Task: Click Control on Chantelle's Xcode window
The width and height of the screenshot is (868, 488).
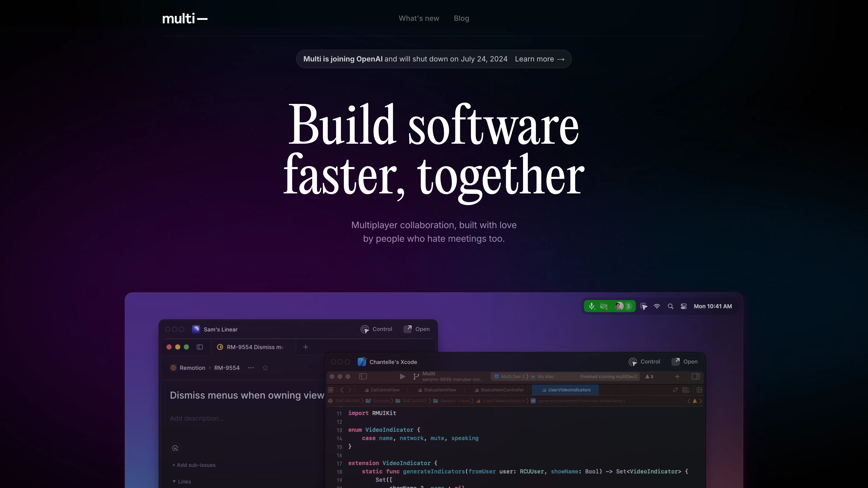Action: (x=644, y=362)
